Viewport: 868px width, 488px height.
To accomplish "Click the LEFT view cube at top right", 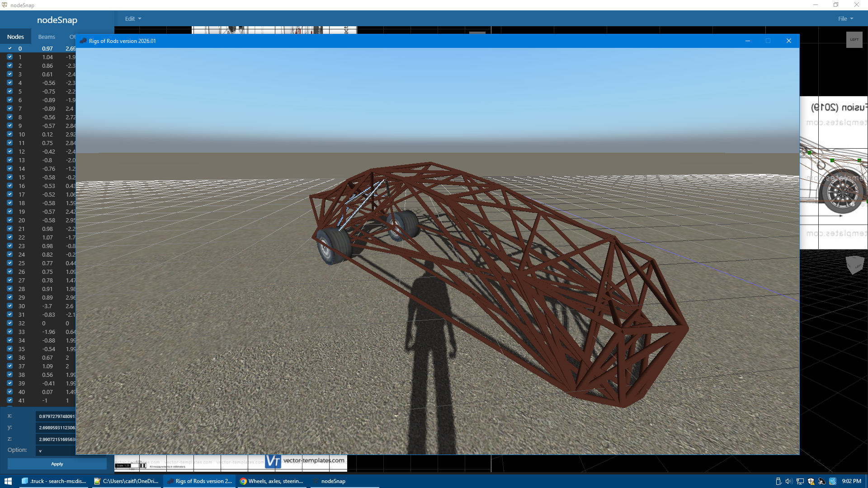I will 854,40.
